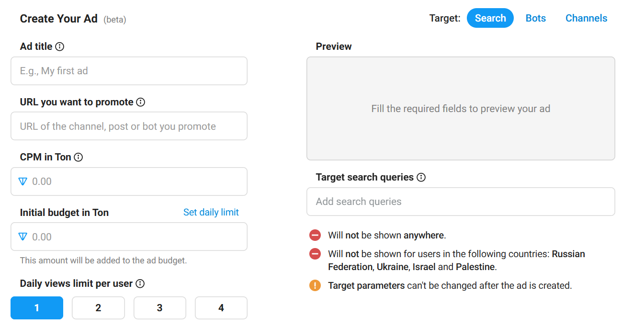
Task: Open the CPM in Ton info tooltip icon
Action: (x=78, y=157)
